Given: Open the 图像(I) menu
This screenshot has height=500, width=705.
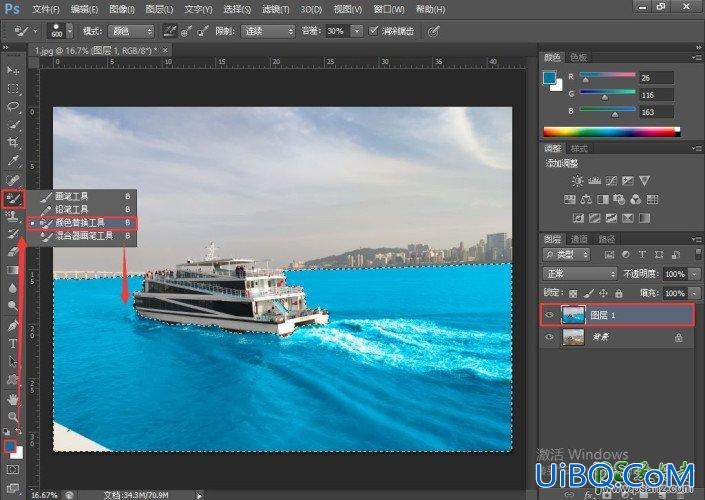Looking at the screenshot, I should coord(122,9).
